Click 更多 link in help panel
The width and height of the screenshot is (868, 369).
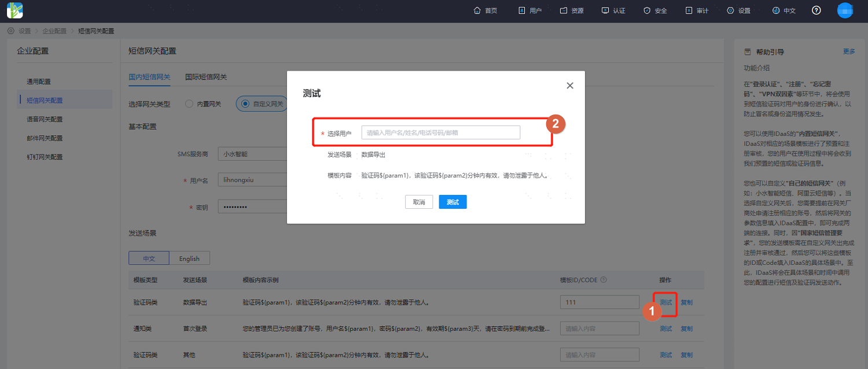click(849, 51)
